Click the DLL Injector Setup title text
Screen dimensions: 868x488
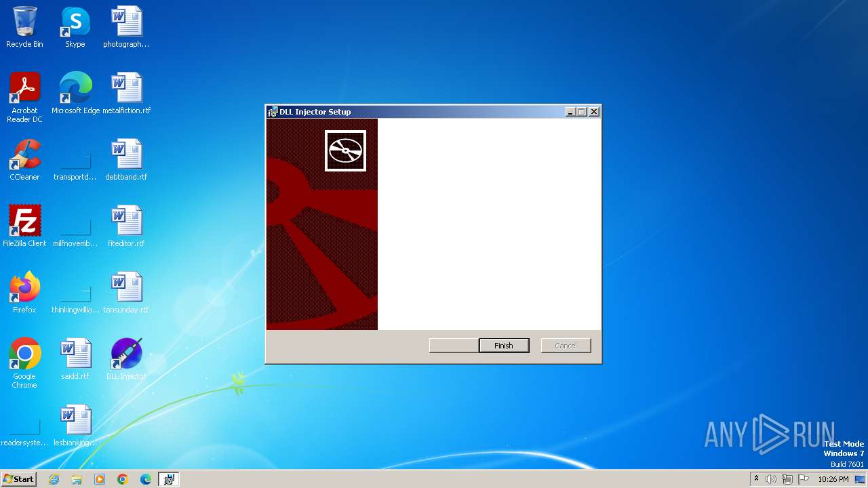(x=315, y=112)
